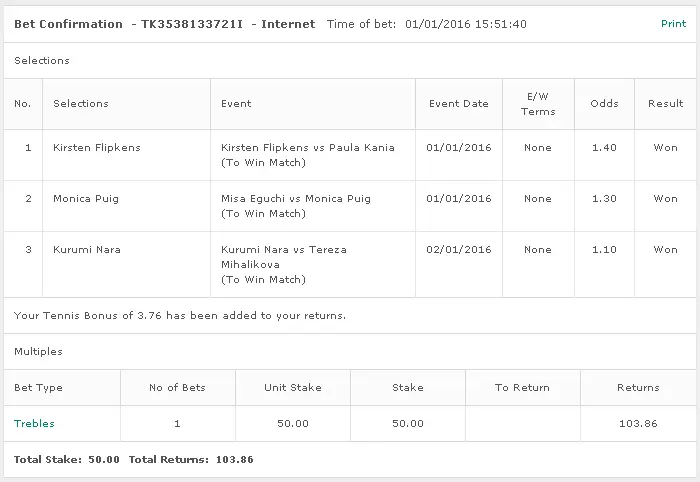Click the Misa Eguchi vs Monica Puig event
Image resolution: width=700 pixels, height=482 pixels.
point(295,198)
